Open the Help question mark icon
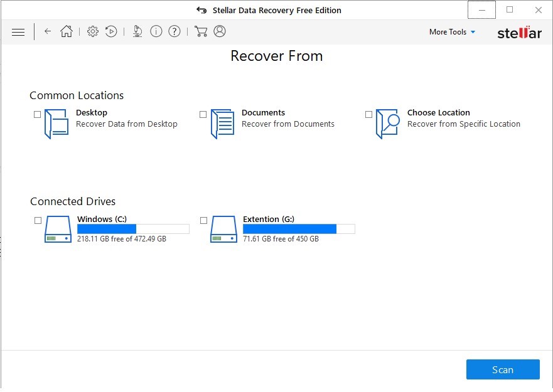This screenshot has height=392, width=553. [174, 31]
